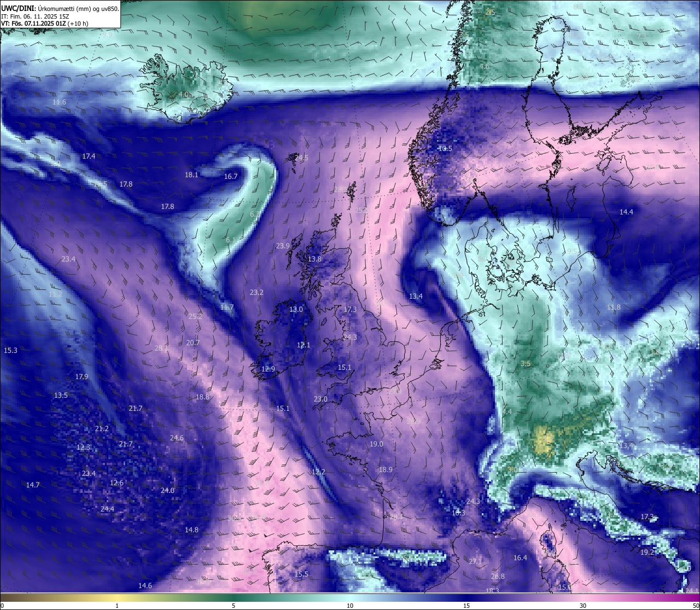Click the 14.6 value label
Viewport: 700px width, 610px height.
(x=145, y=586)
